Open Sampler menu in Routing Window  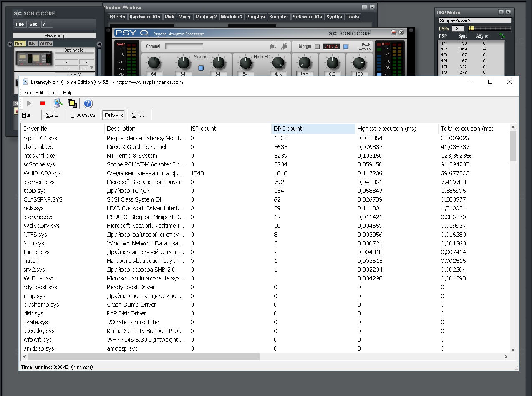(279, 17)
